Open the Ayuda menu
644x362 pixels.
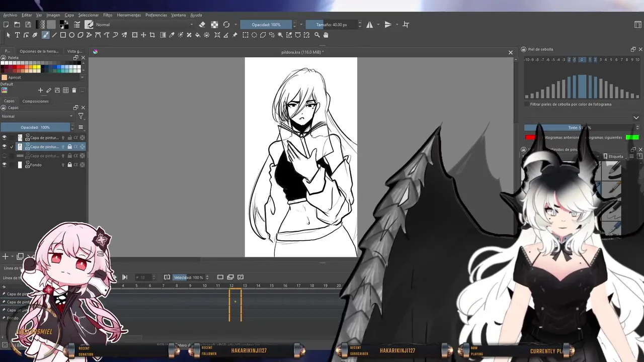[x=196, y=15]
